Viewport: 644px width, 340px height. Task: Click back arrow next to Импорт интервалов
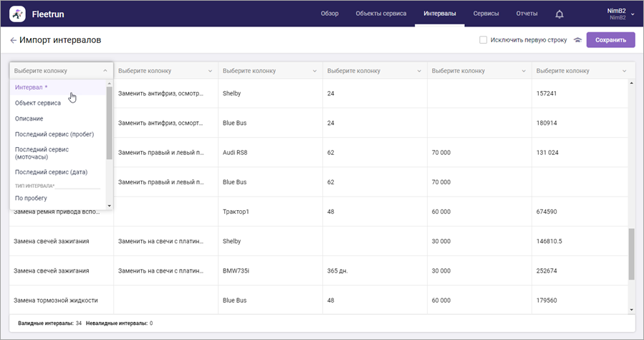coord(13,40)
